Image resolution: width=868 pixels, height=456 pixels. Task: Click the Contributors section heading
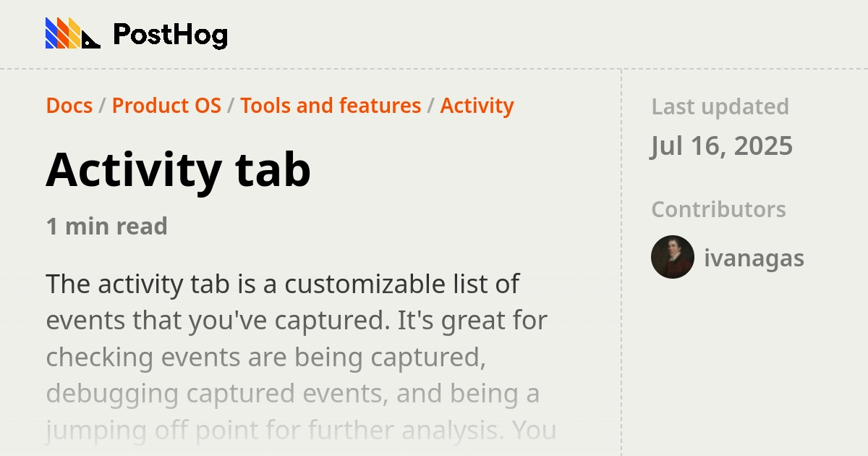(x=718, y=209)
